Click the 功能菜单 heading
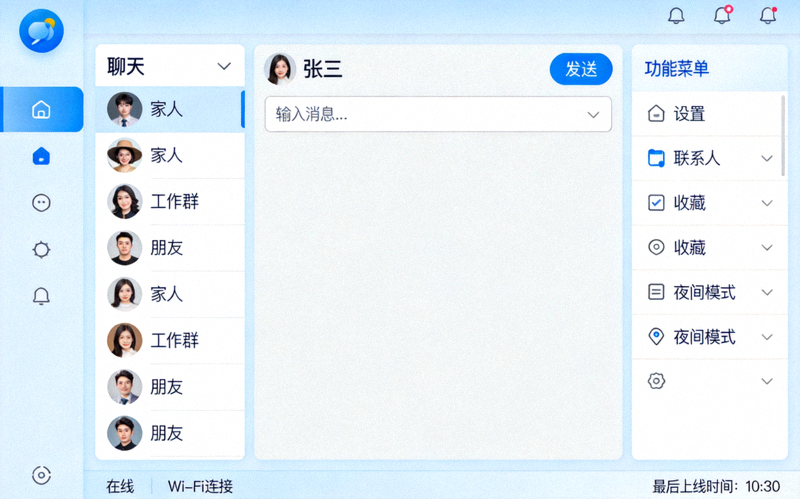800x499 pixels. click(x=677, y=68)
